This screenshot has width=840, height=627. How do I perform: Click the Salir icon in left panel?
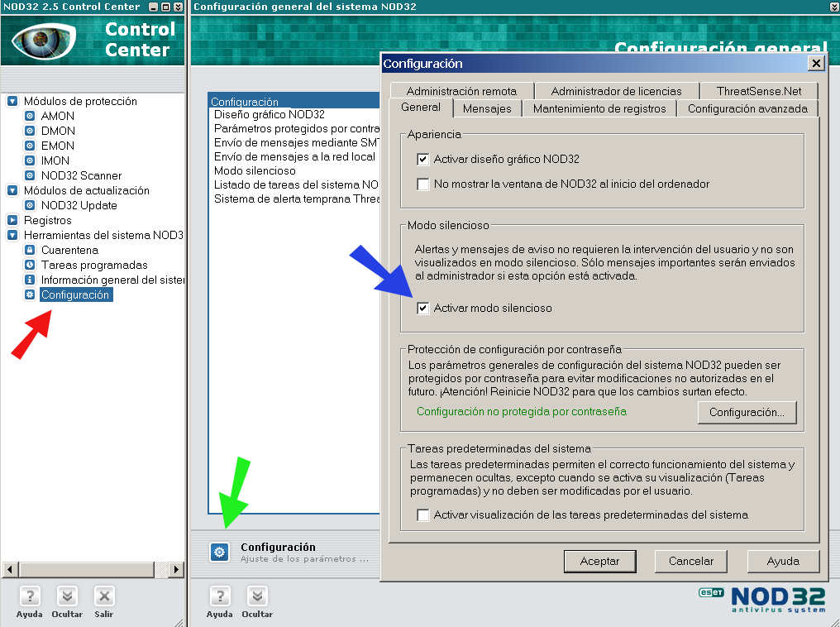coord(103,596)
